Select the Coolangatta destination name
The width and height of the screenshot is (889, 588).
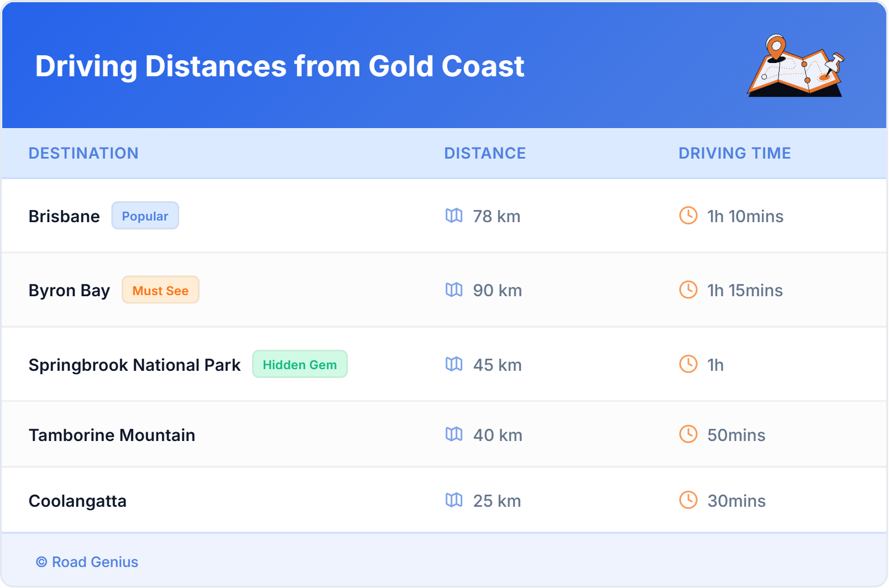coord(77,501)
